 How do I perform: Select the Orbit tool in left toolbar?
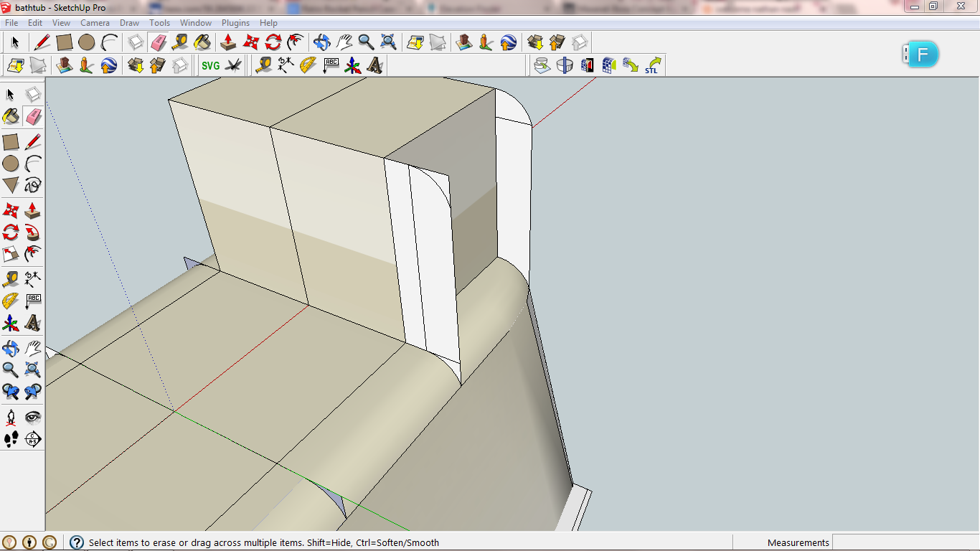[11, 348]
